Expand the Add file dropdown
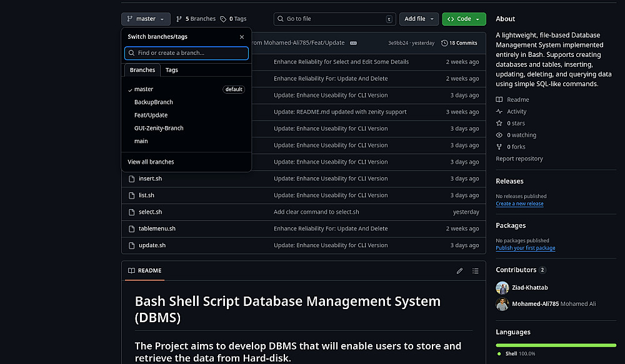Viewport: 625px width, 364px height. coord(418,19)
